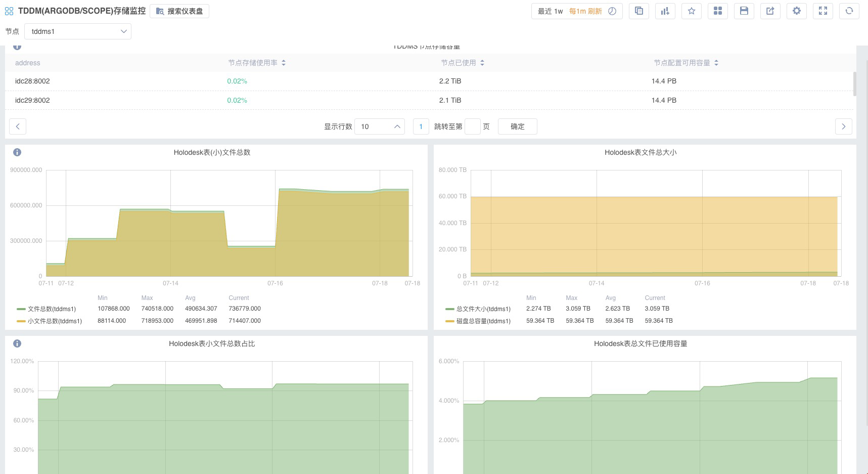Click Current header in 文件总大小 legend

click(655, 298)
